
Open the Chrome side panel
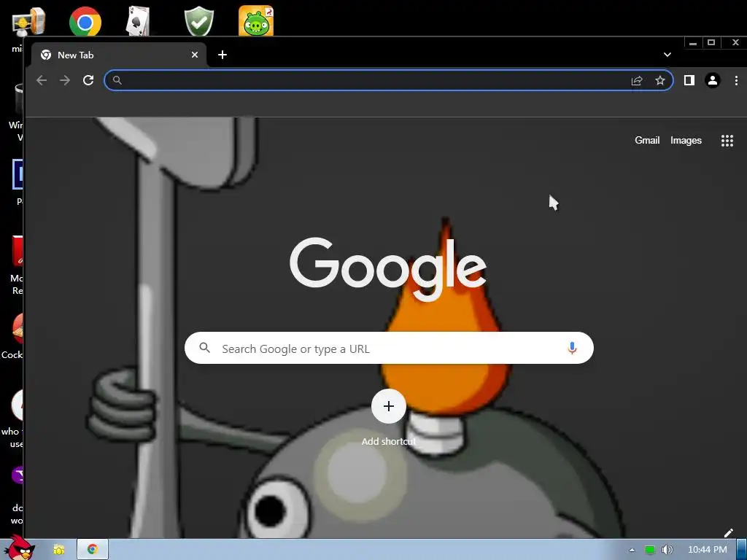point(689,80)
